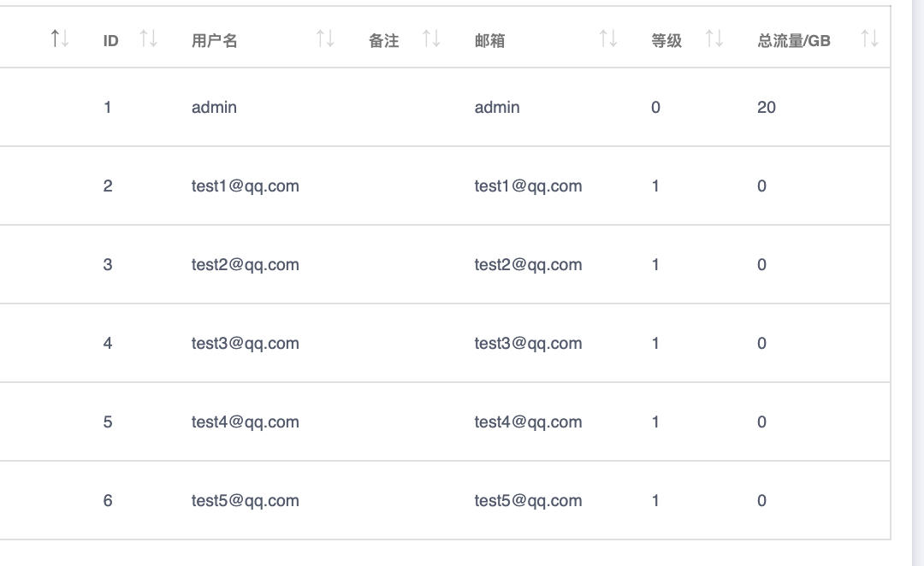924x566 pixels.
Task: Click level value 0 in admin row
Action: coord(655,107)
